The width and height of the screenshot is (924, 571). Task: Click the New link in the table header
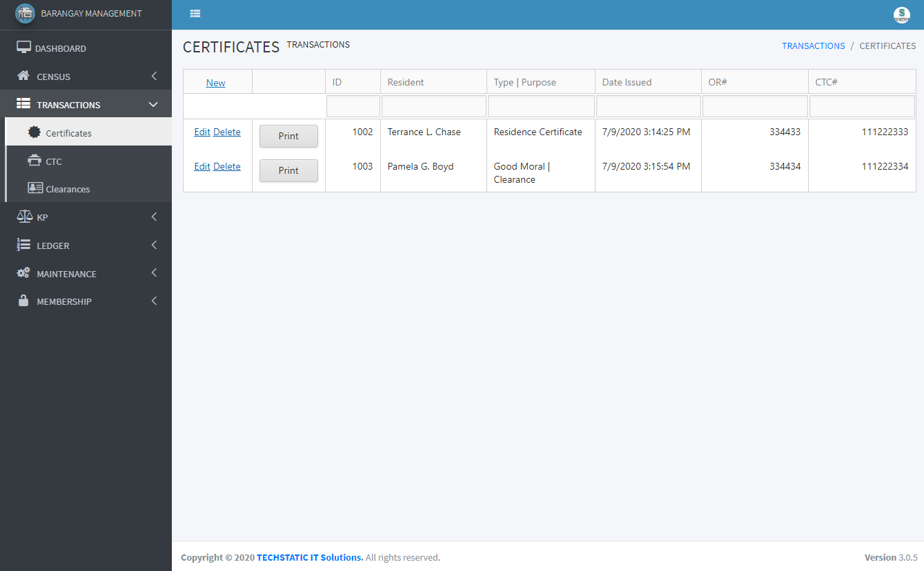click(216, 83)
